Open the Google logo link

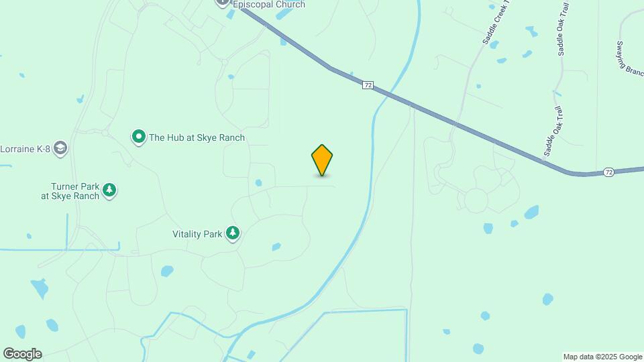click(x=23, y=354)
